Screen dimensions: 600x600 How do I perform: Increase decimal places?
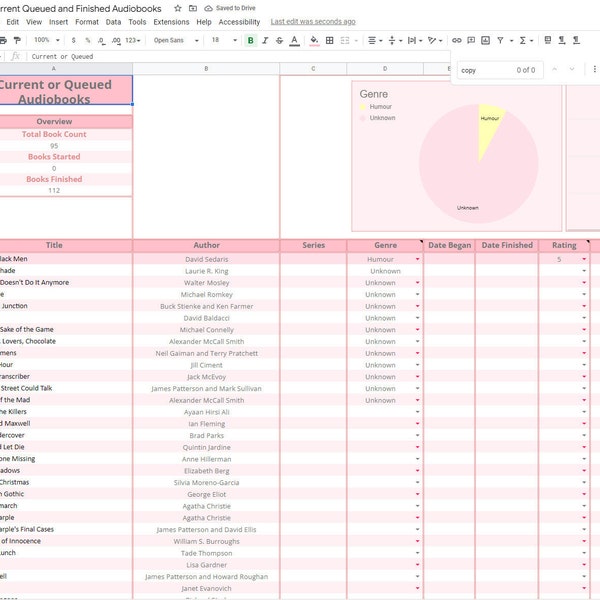click(116, 40)
